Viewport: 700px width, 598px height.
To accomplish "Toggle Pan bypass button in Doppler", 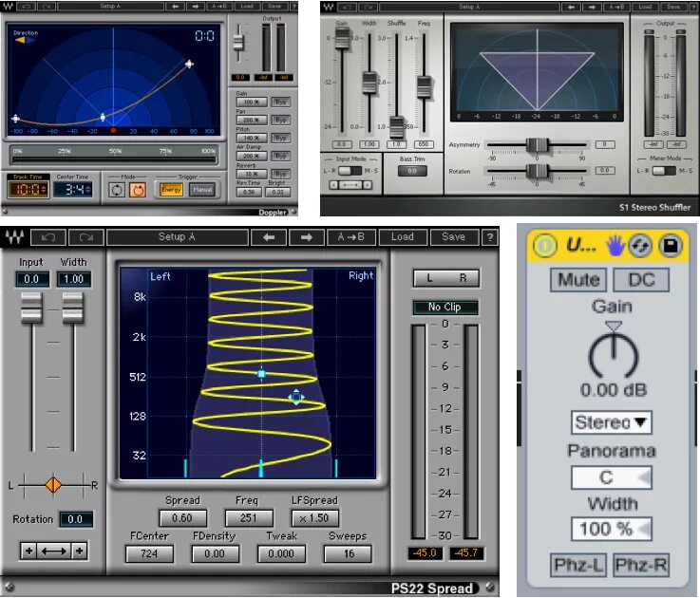I will [x=281, y=120].
